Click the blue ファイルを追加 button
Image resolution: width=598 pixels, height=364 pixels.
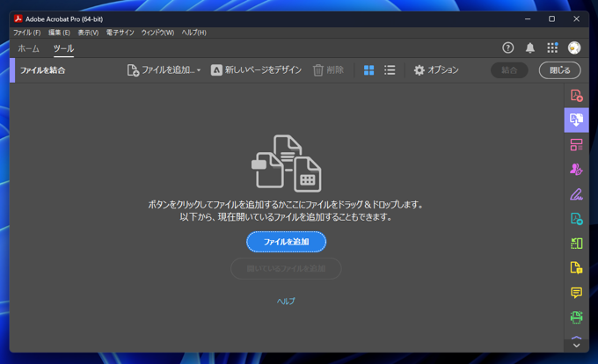click(286, 242)
